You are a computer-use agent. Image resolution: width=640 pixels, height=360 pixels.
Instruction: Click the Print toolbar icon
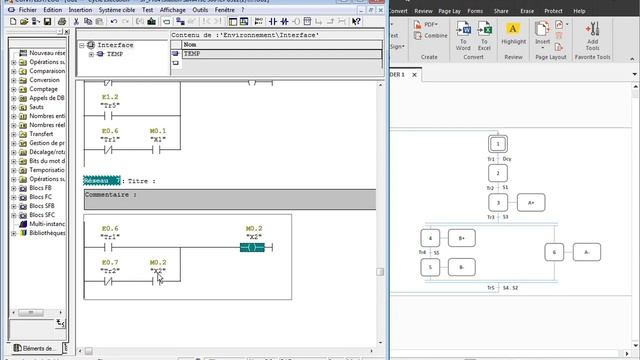62,21
